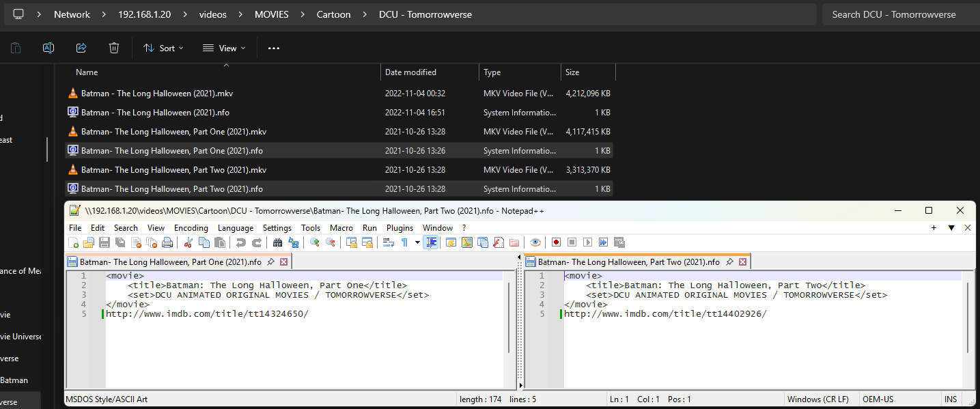
Task: Open the Sort dropdown in Explorer
Action: (163, 48)
